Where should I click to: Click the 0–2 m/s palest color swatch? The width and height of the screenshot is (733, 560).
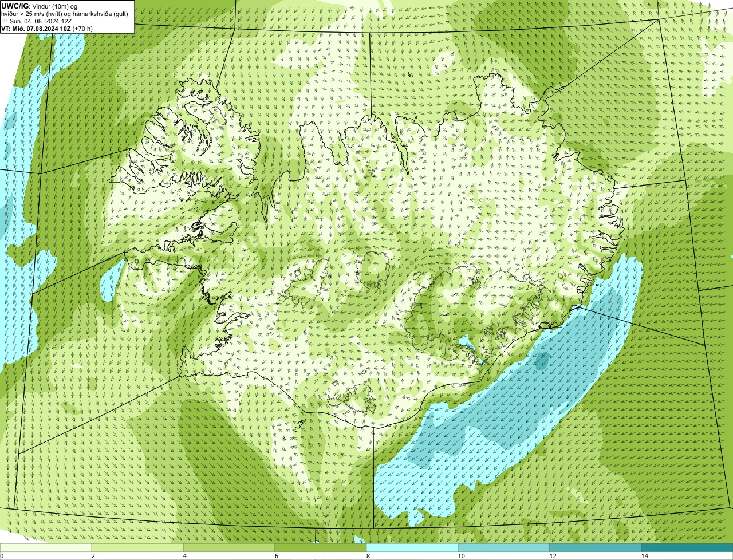click(46, 547)
